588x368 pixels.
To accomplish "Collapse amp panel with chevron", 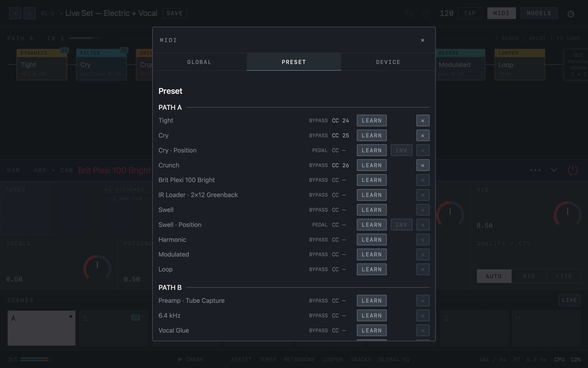I will pyautogui.click(x=554, y=170).
